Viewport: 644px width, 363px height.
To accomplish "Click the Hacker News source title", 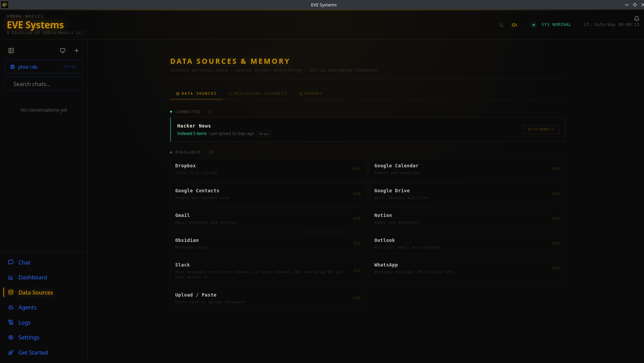I will point(194,126).
